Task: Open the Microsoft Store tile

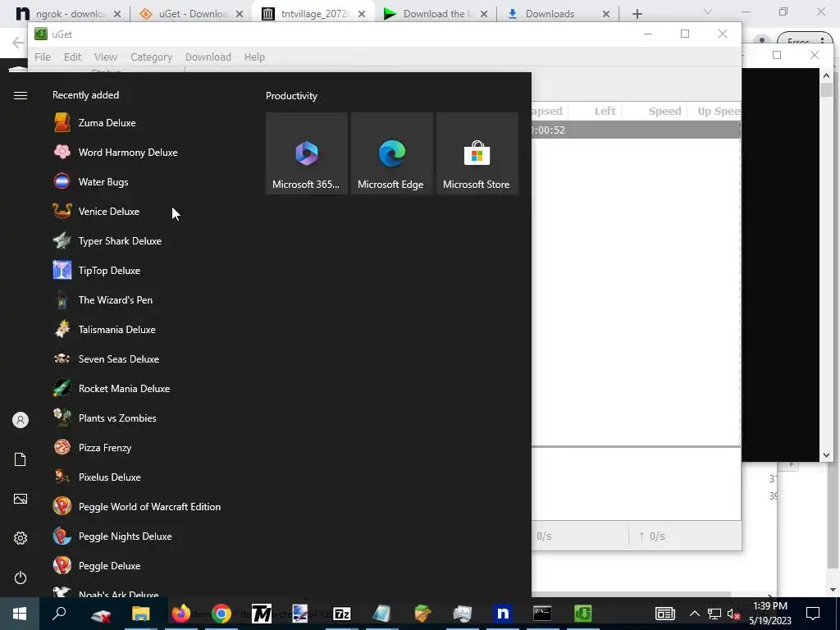Action: (x=477, y=153)
